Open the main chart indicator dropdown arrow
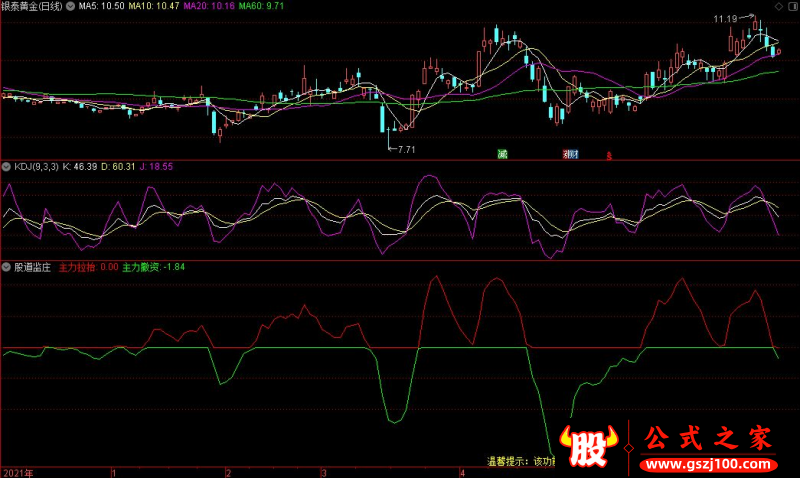The image size is (800, 478). [x=70, y=6]
